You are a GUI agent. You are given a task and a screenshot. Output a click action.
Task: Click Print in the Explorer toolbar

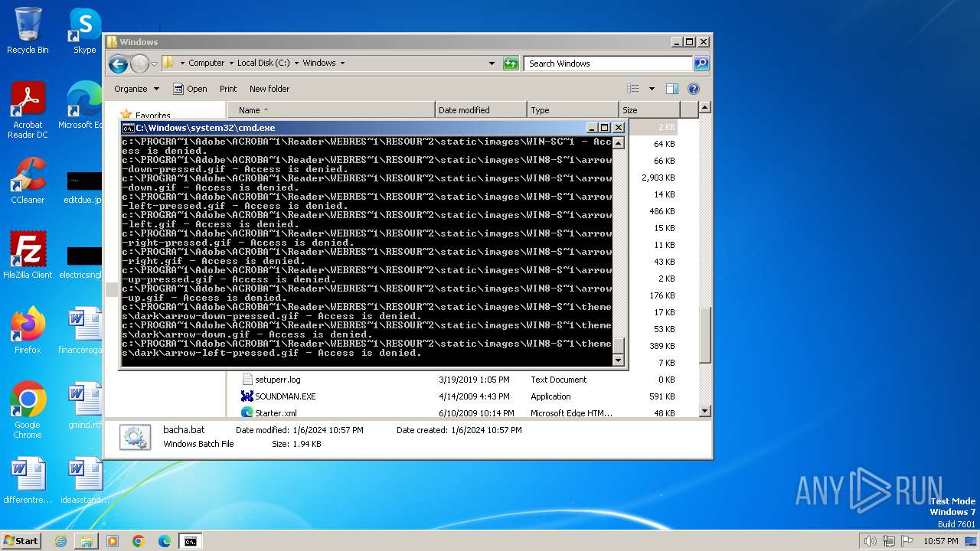tap(228, 89)
